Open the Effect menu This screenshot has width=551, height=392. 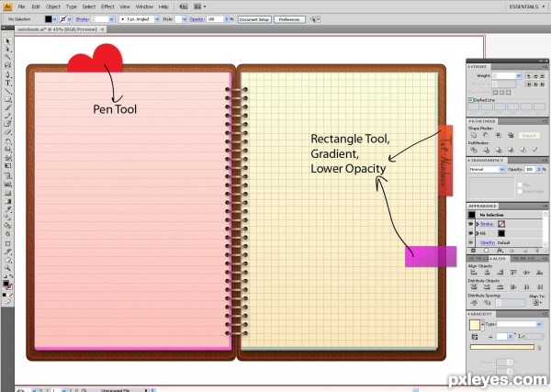[x=107, y=6]
